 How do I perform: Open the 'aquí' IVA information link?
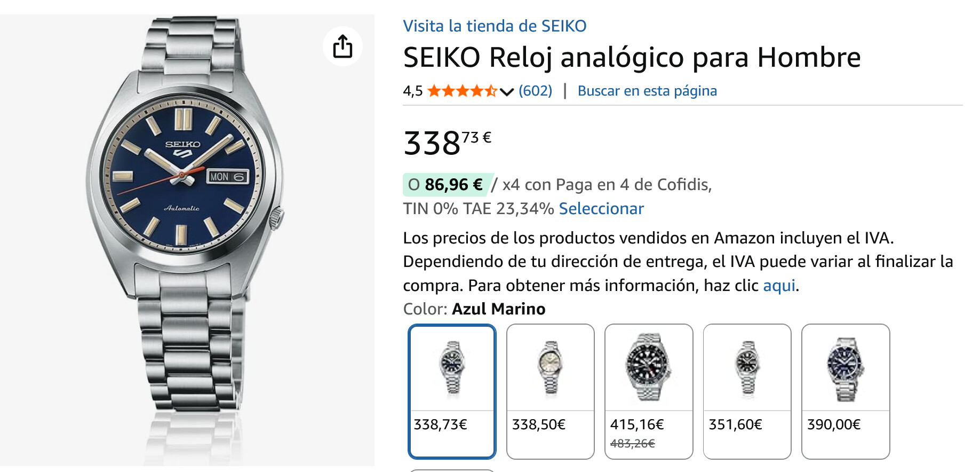(779, 285)
